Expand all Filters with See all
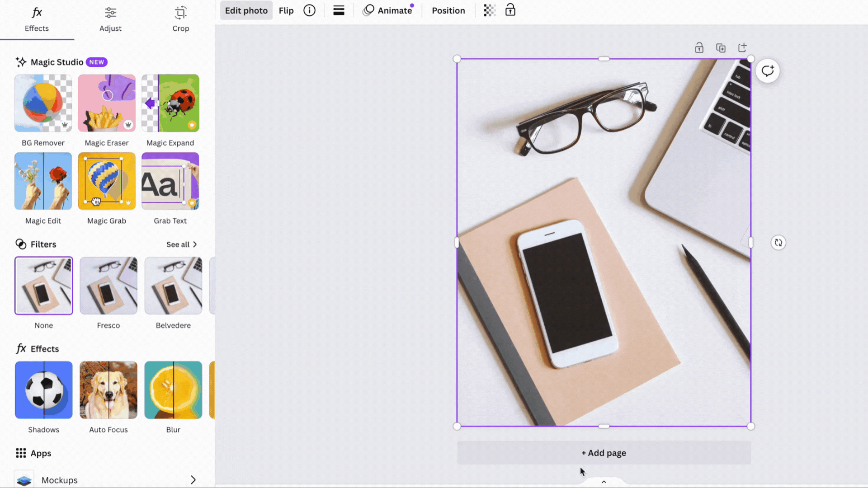Viewport: 868px width, 488px height. click(180, 244)
